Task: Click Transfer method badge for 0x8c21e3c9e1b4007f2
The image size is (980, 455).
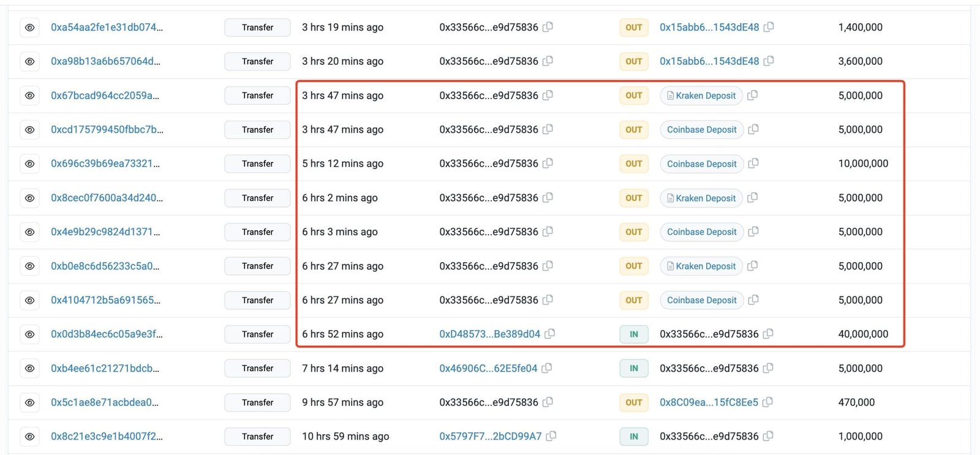Action: (257, 437)
